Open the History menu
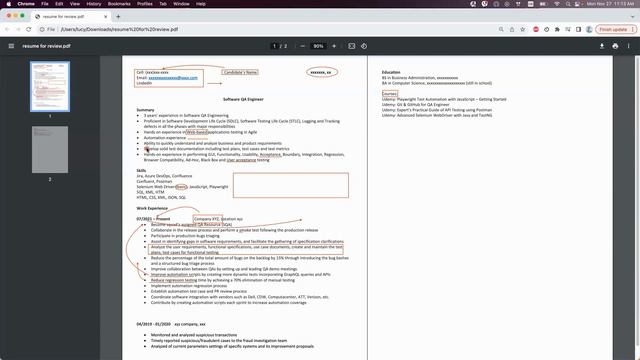 point(93,4)
